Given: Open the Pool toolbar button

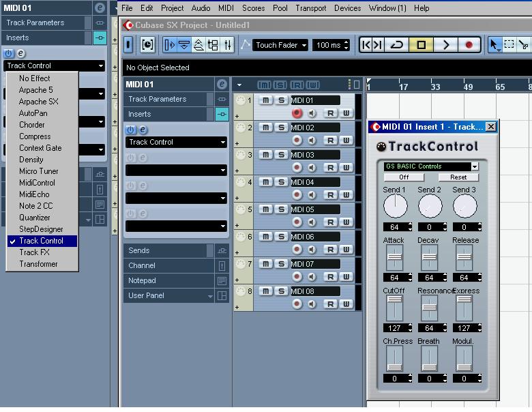Looking at the screenshot, I should [x=213, y=45].
